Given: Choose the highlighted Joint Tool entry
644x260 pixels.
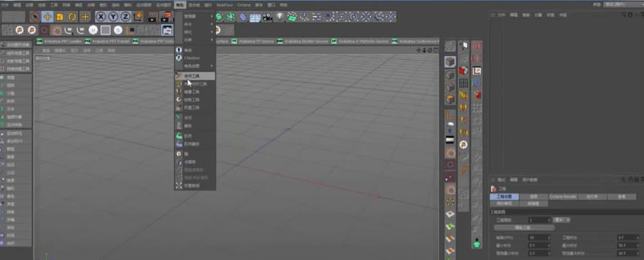Looking at the screenshot, I should tap(195, 76).
